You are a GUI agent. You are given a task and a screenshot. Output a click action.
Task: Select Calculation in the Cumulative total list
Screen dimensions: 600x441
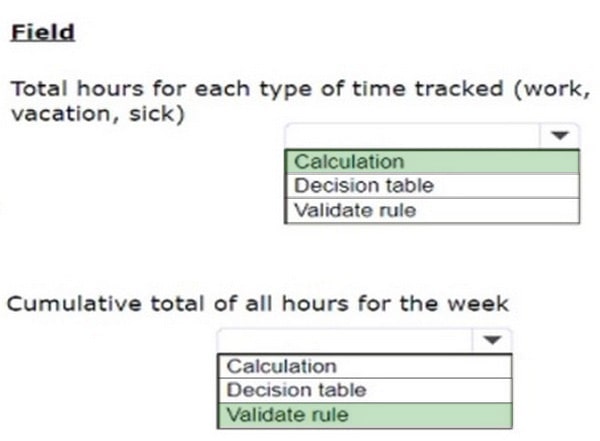pos(365,366)
